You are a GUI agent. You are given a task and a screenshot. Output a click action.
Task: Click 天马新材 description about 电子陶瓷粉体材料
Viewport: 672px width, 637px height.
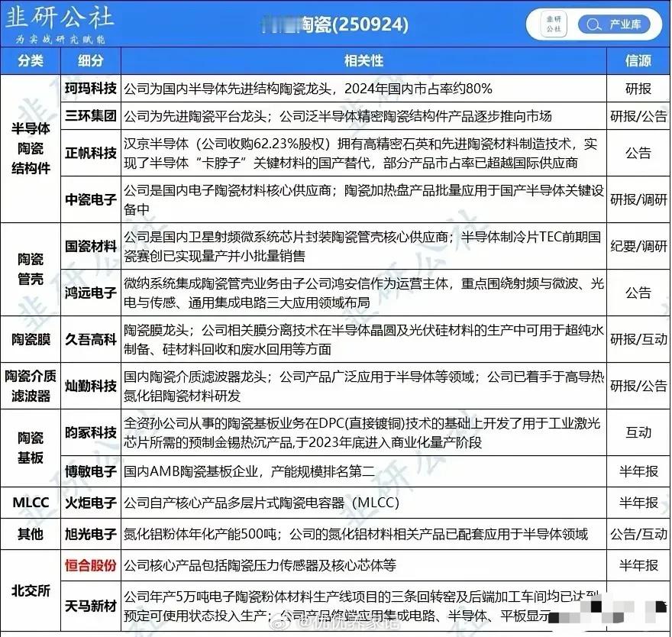[x=361, y=606]
